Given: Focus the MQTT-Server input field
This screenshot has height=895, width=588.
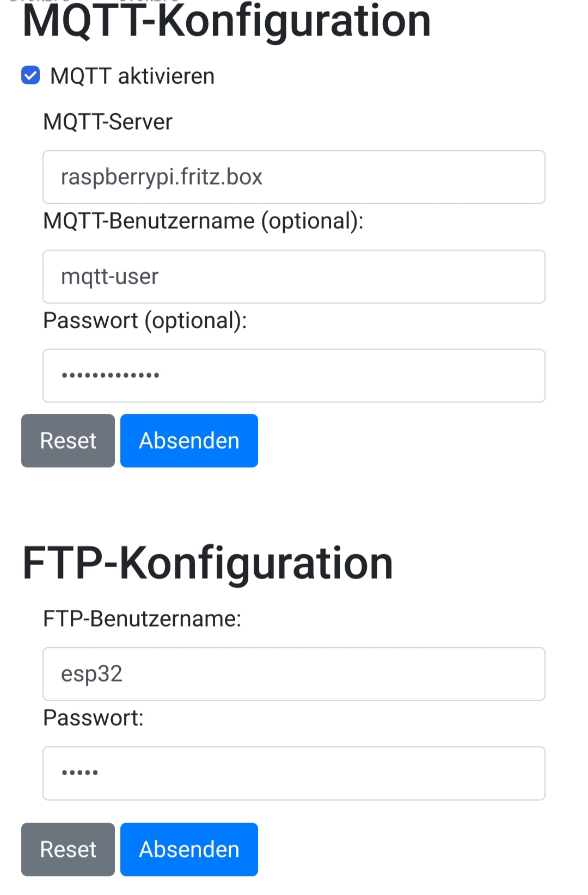Looking at the screenshot, I should coord(294,177).
